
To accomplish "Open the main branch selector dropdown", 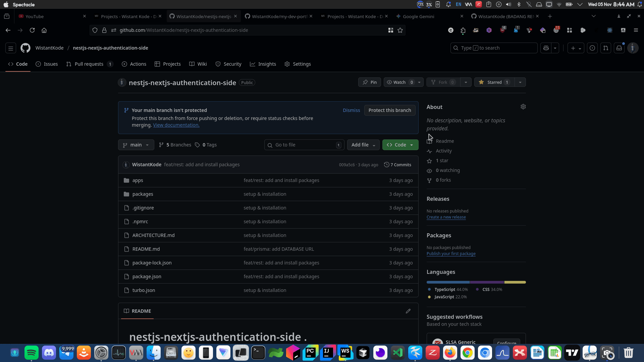I will [136, 145].
